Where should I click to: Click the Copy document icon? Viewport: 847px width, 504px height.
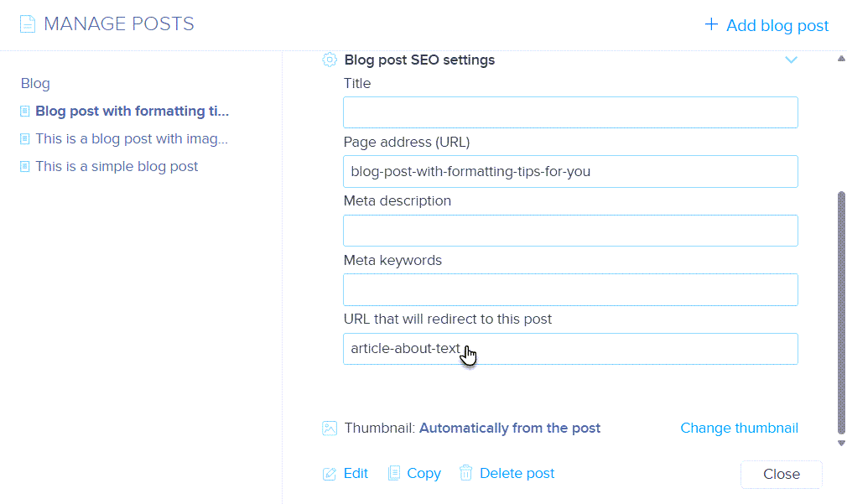pos(394,474)
